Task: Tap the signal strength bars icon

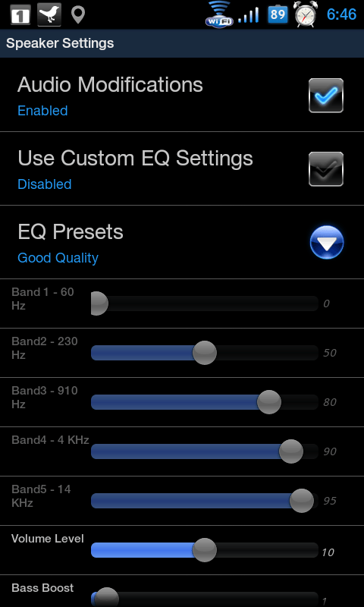Action: 248,16
